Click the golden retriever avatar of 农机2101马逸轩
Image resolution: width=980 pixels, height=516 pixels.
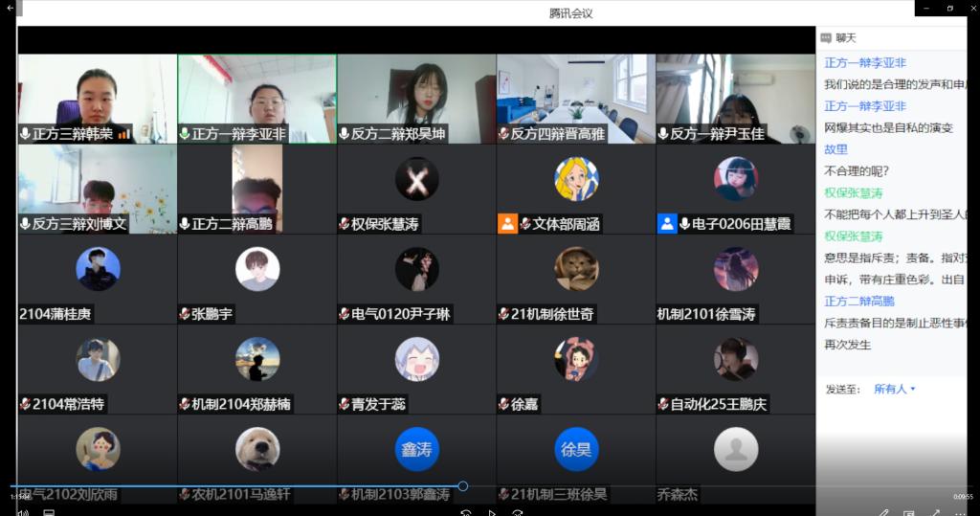coord(257,449)
